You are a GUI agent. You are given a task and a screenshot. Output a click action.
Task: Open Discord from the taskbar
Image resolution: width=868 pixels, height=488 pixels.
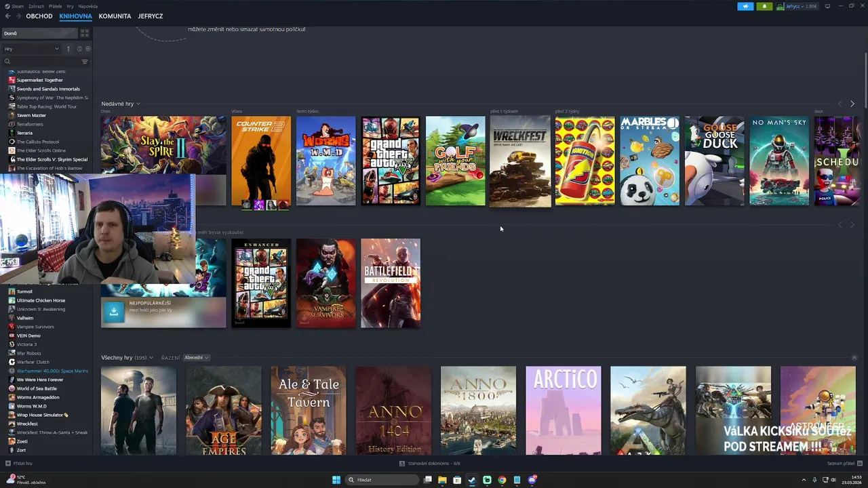[532, 480]
